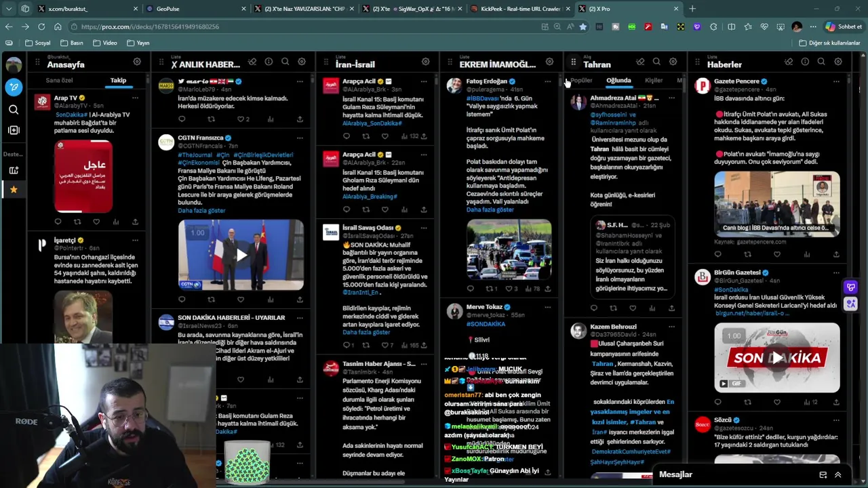The height and width of the screenshot is (488, 868).
Task: Clear posts in the Tahran column
Action: pyautogui.click(x=640, y=62)
